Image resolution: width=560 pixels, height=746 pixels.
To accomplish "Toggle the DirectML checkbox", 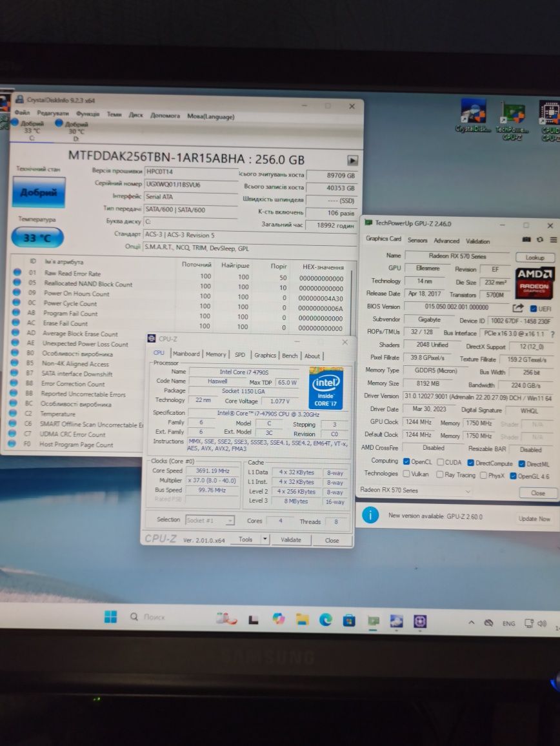I will pos(521,464).
